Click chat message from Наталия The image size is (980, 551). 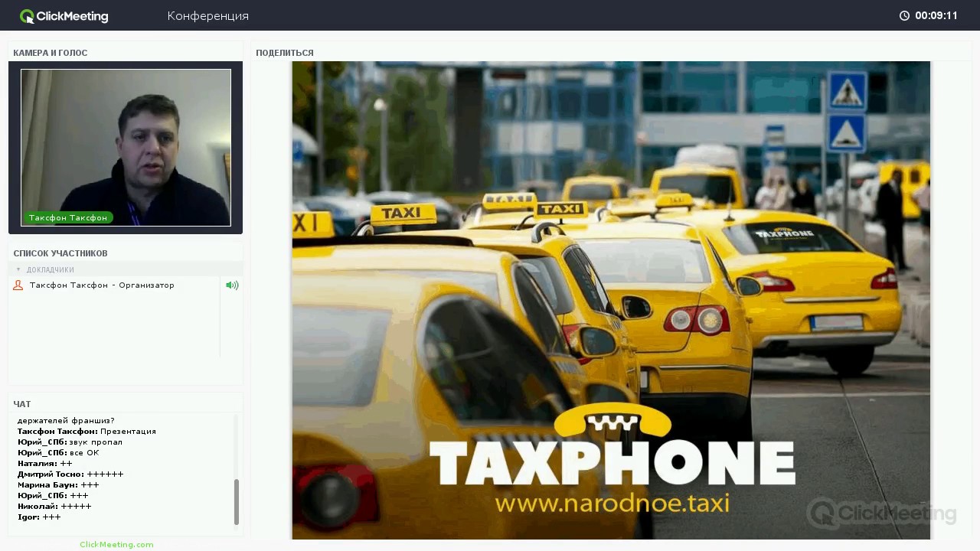(44, 464)
